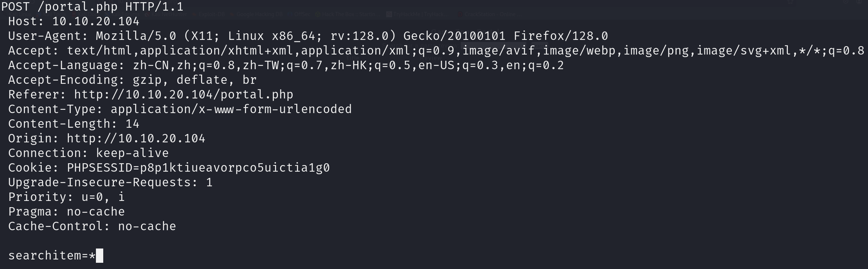The width and height of the screenshot is (868, 269).
Task: Click the Connection: keep-alive line
Action: (x=88, y=153)
